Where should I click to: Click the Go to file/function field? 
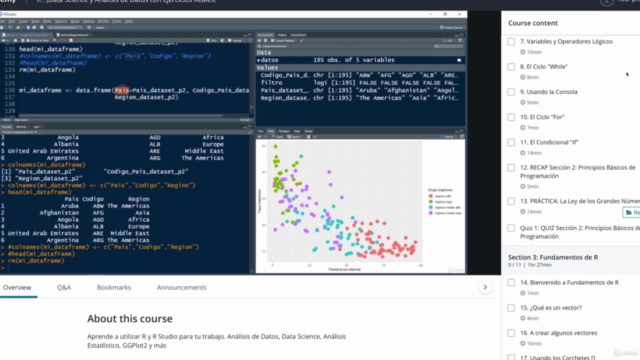pyautogui.click(x=64, y=27)
